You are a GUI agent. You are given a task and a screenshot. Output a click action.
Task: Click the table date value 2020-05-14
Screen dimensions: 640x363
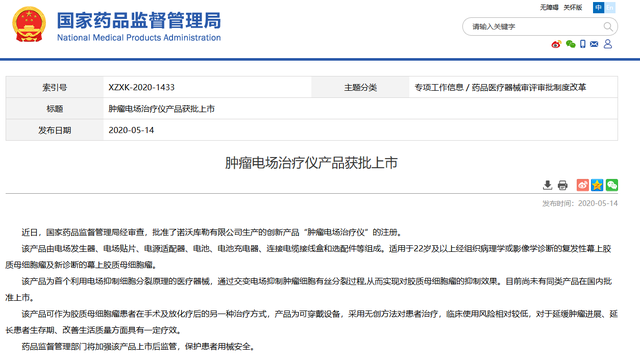tap(131, 130)
